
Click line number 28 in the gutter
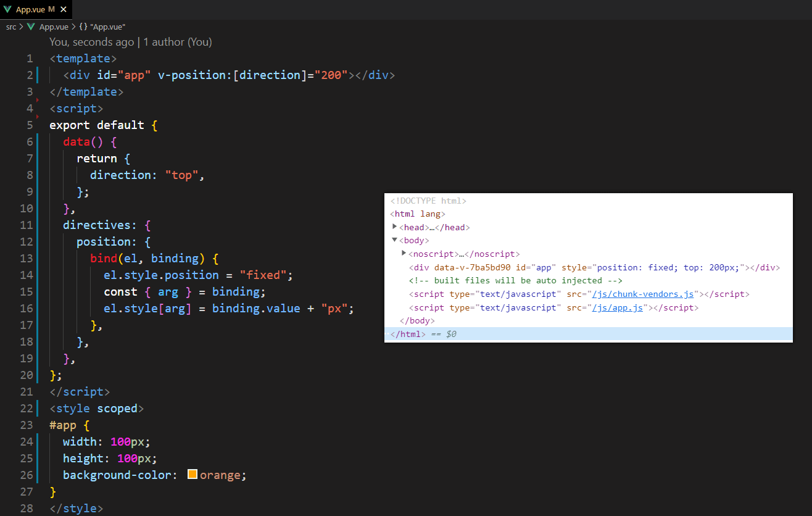click(x=27, y=509)
